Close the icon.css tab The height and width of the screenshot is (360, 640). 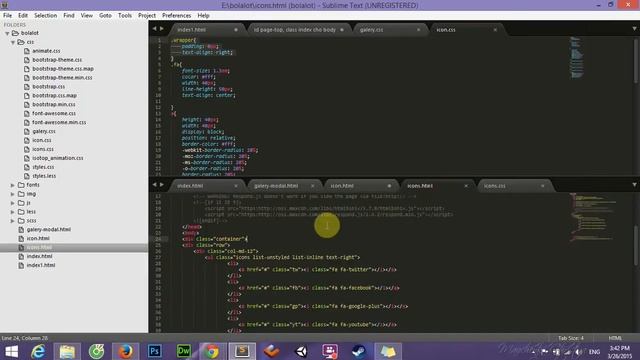click(x=495, y=30)
